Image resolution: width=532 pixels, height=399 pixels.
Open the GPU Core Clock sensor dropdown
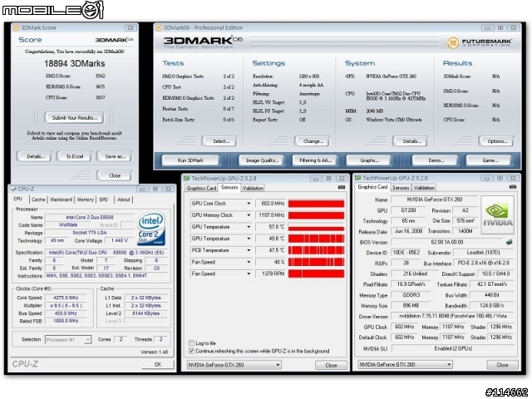[x=249, y=204]
